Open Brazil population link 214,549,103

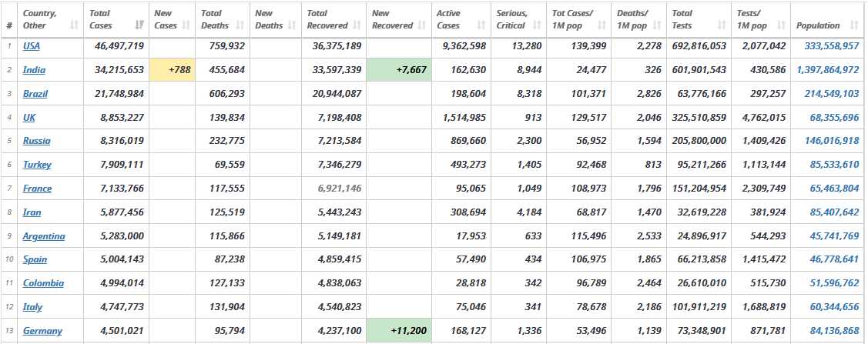(832, 93)
